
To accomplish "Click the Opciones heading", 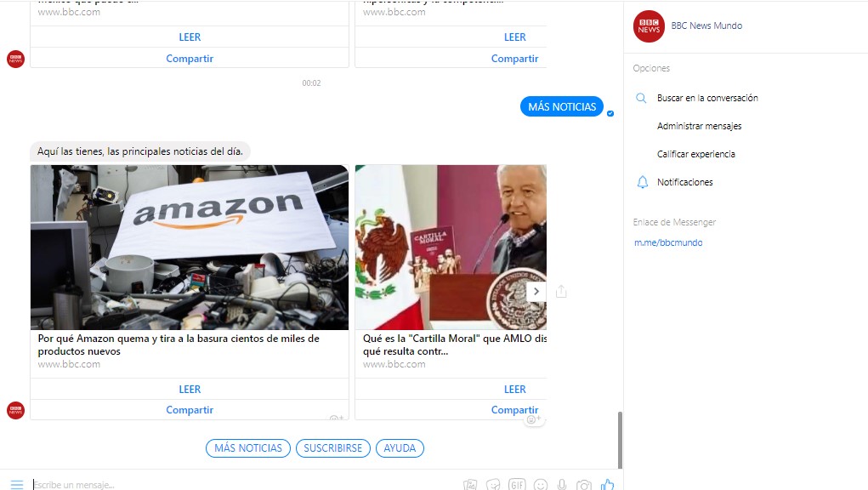I will [651, 68].
